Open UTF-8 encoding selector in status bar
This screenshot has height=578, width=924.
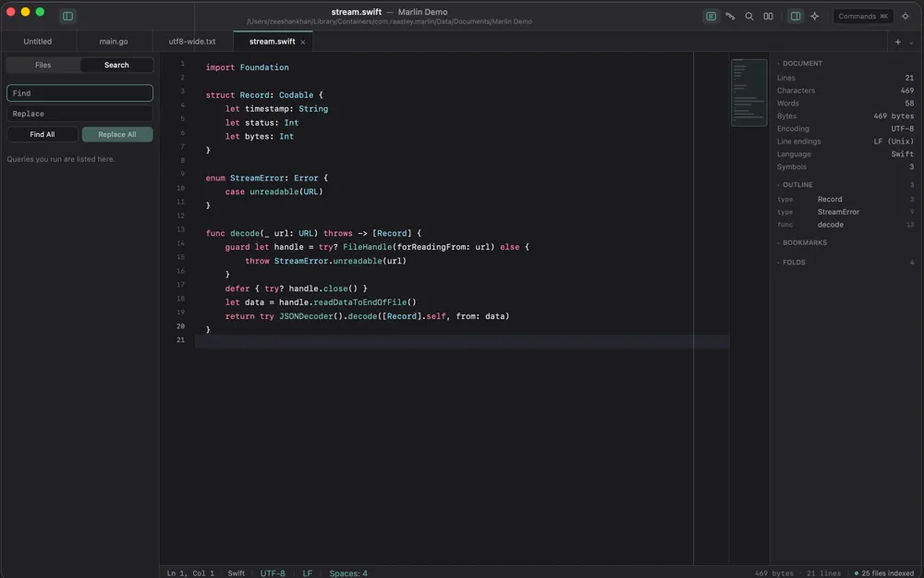(x=273, y=573)
